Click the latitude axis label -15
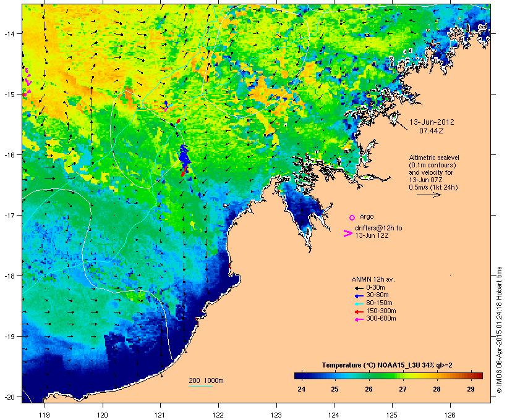 9,94
